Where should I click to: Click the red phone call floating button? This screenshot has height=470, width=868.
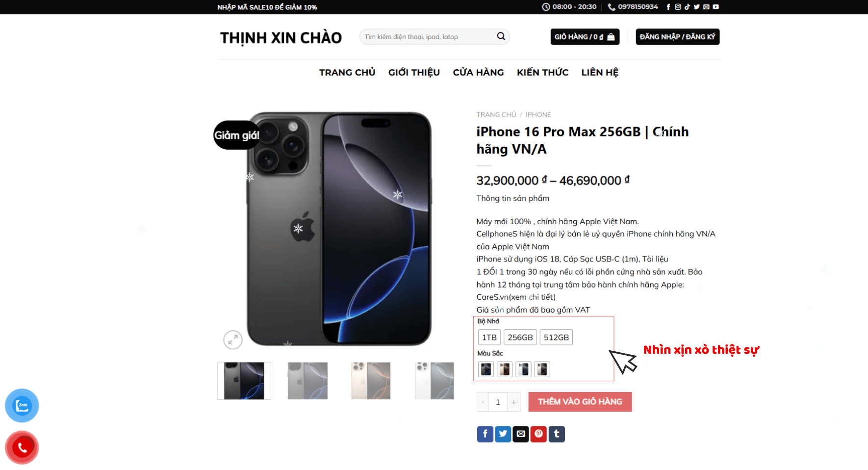coord(22,447)
